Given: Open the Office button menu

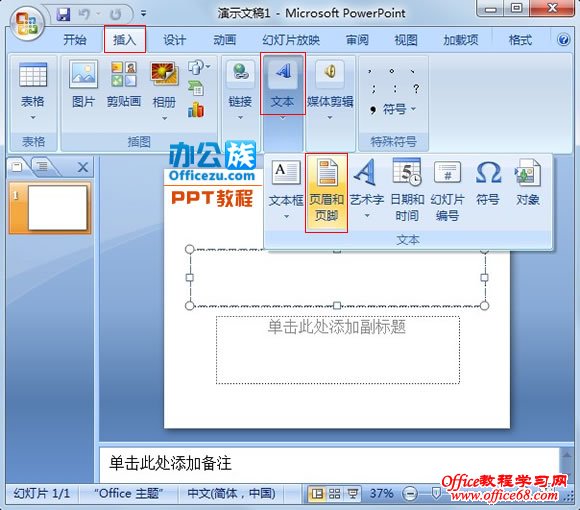Looking at the screenshot, I should coord(27,24).
